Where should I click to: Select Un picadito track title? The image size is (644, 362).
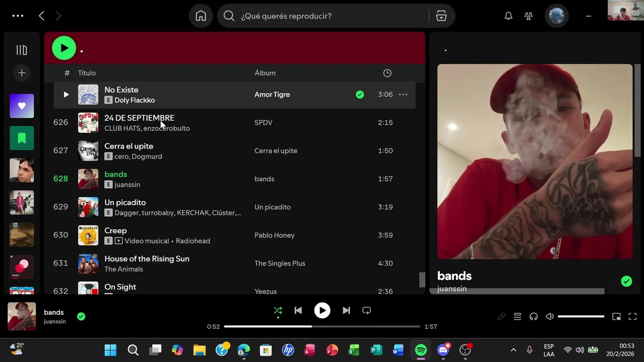tap(125, 202)
